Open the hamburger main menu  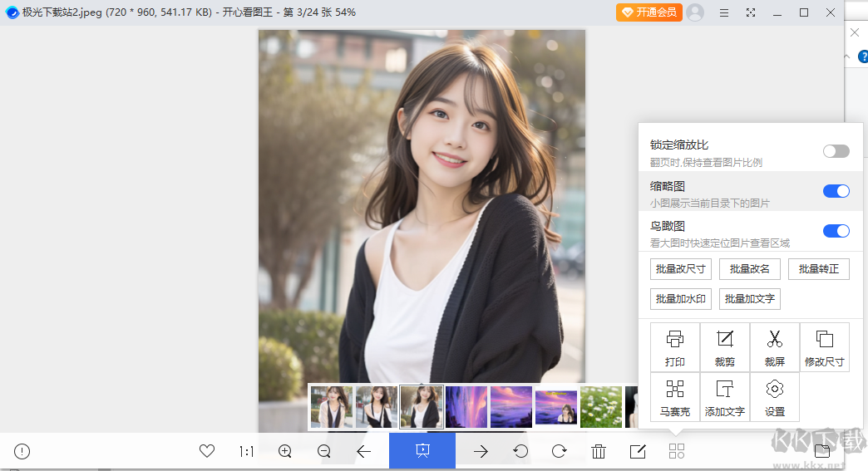pyautogui.click(x=724, y=12)
